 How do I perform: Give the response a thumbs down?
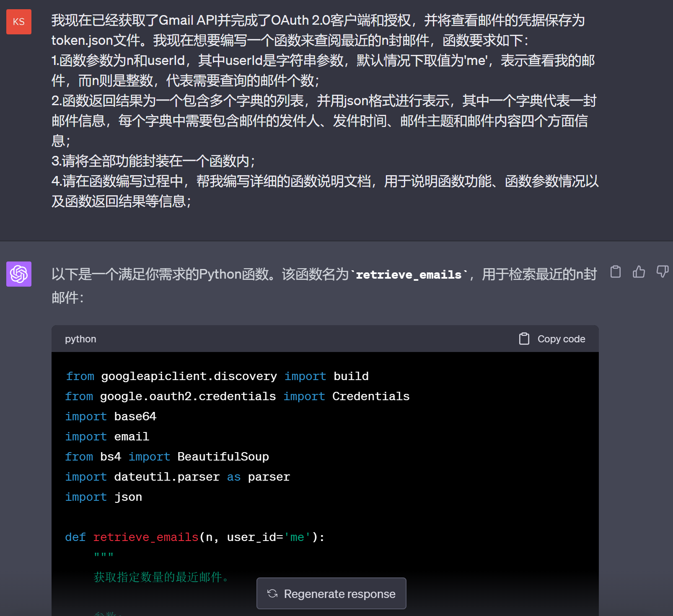pos(663,272)
